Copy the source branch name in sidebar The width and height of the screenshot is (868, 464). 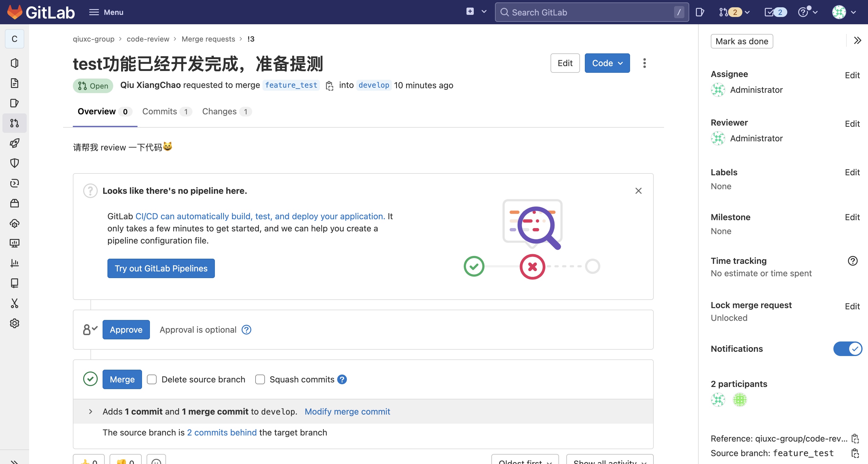855,453
